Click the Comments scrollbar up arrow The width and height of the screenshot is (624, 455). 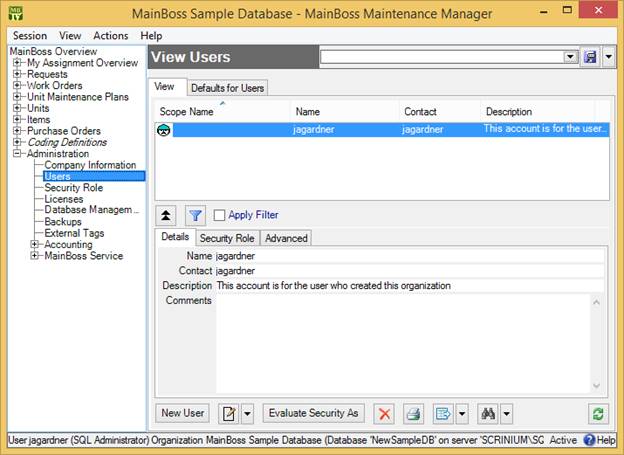pyautogui.click(x=596, y=302)
